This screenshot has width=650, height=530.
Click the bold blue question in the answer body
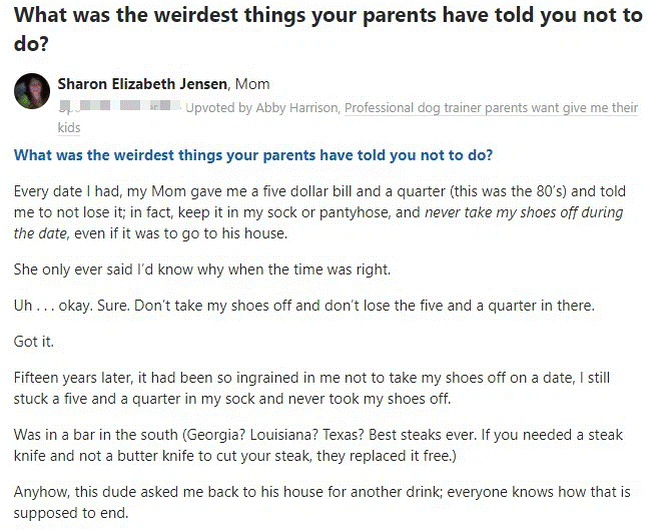253,155
